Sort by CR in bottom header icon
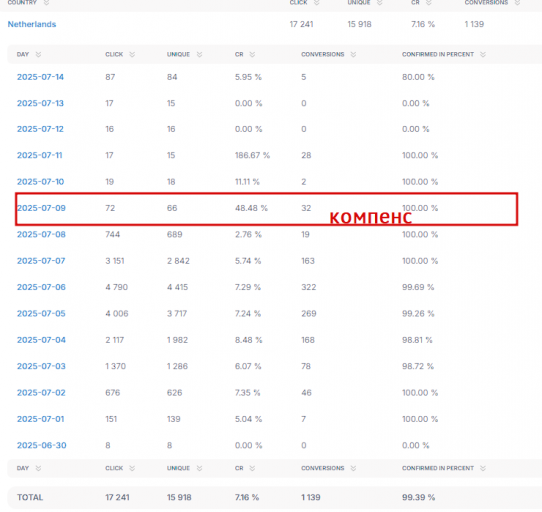 252,468
